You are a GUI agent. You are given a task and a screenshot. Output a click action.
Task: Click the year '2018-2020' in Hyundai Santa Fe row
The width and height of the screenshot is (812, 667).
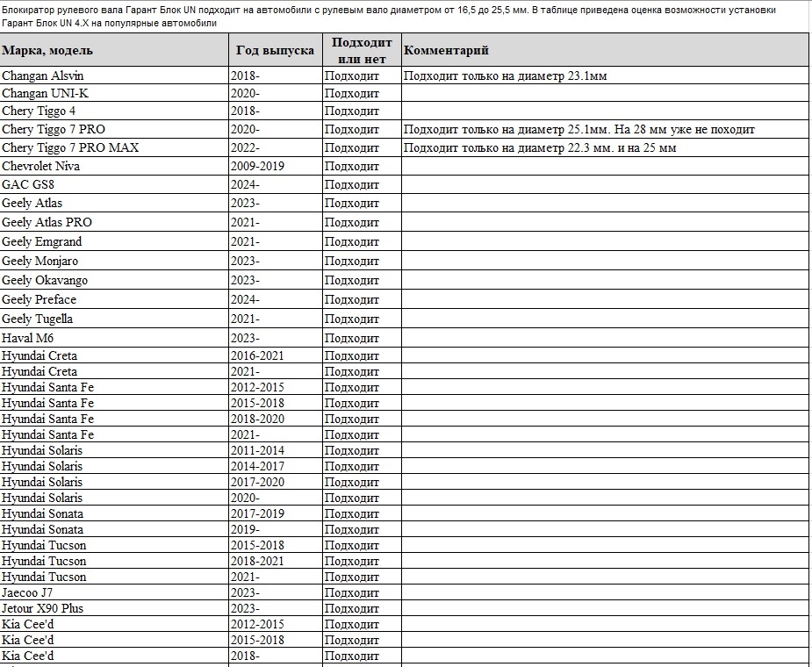point(276,419)
